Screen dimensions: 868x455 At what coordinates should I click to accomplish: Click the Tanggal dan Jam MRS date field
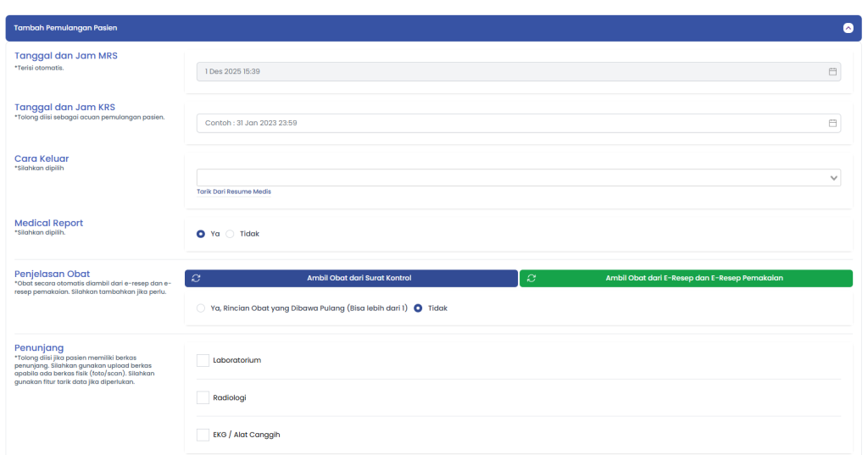(509, 72)
